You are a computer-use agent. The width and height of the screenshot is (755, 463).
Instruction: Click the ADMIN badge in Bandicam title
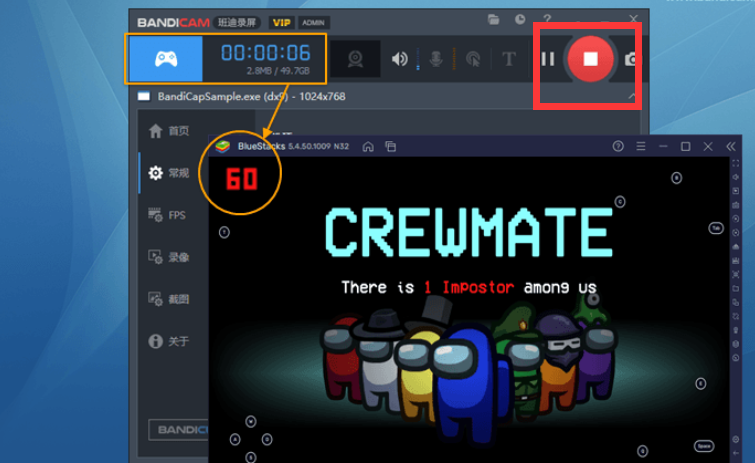(x=313, y=23)
